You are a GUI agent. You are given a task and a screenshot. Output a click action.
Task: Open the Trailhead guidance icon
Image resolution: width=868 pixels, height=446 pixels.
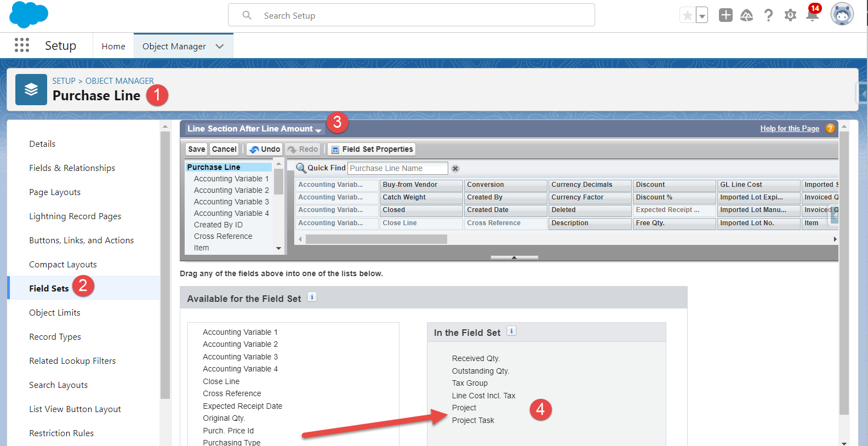[x=746, y=15]
